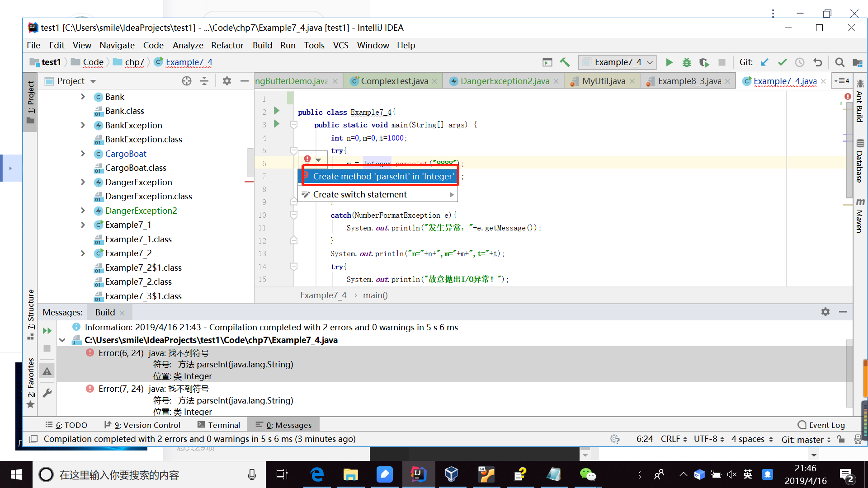Open Event Log
868x488 pixels.
[x=821, y=425]
